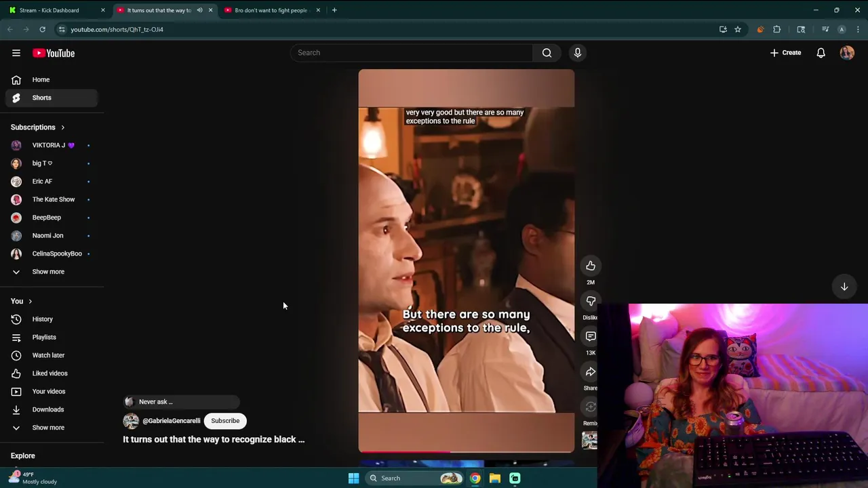Pause the playing short video
The height and width of the screenshot is (488, 868).
(x=467, y=261)
